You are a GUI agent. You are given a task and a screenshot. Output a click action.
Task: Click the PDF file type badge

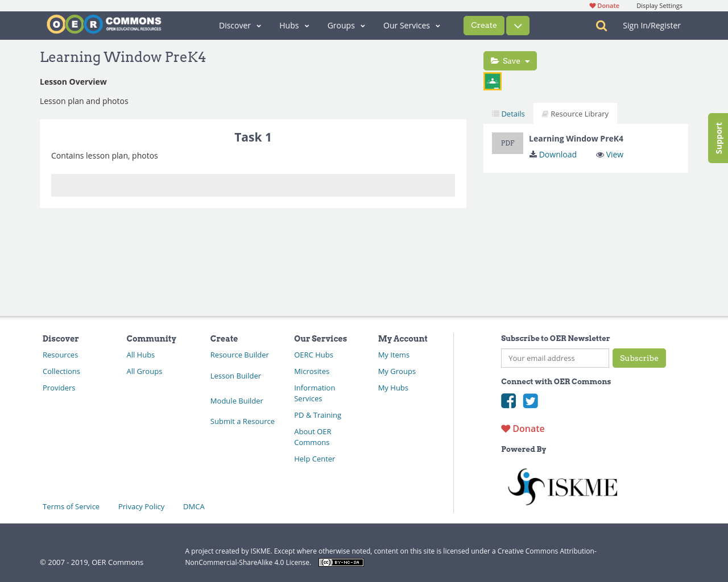[507, 143]
